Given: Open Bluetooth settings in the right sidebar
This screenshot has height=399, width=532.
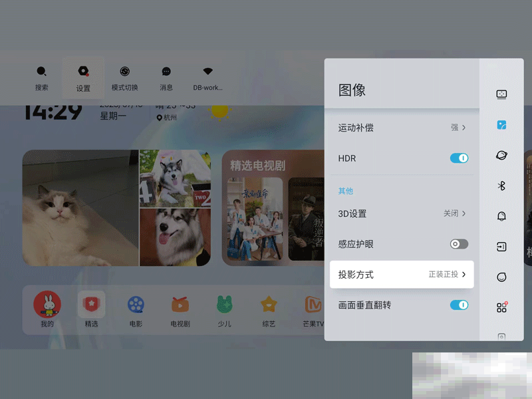Looking at the screenshot, I should 501,186.
